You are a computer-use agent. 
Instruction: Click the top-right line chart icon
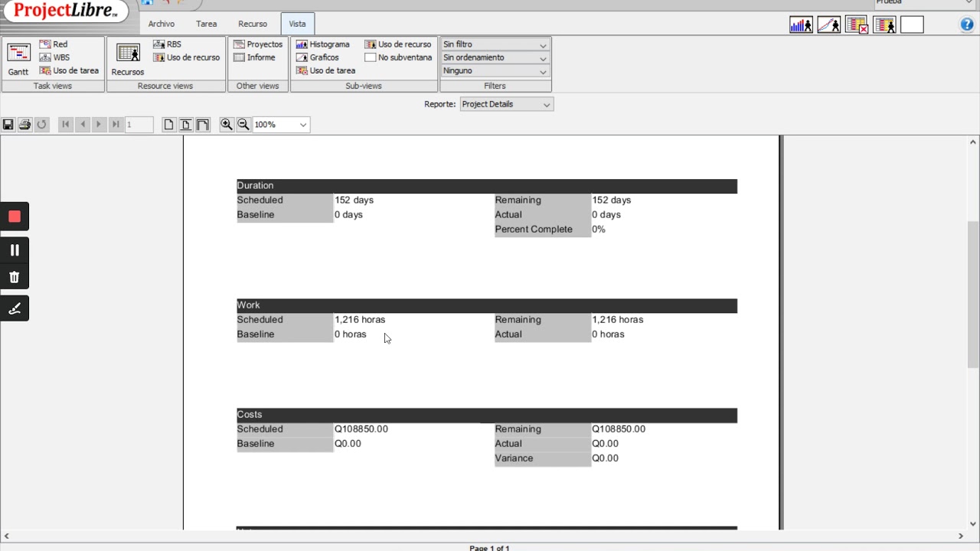tap(828, 25)
